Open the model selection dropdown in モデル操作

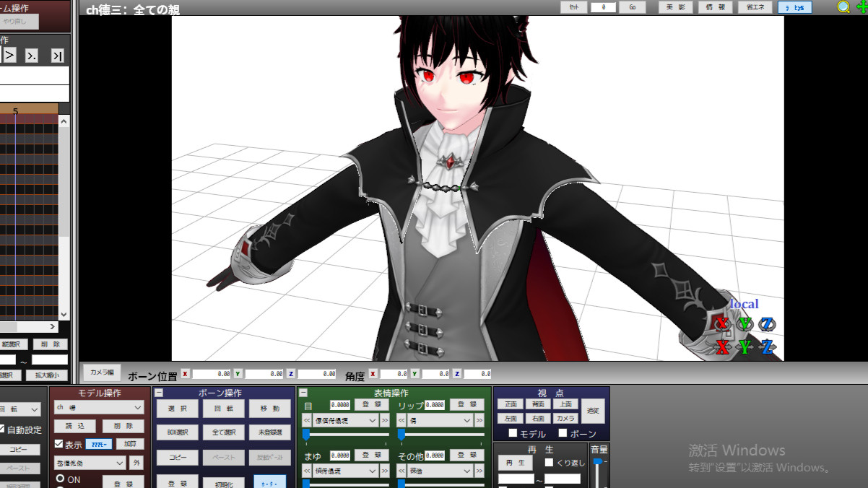pyautogui.click(x=99, y=408)
